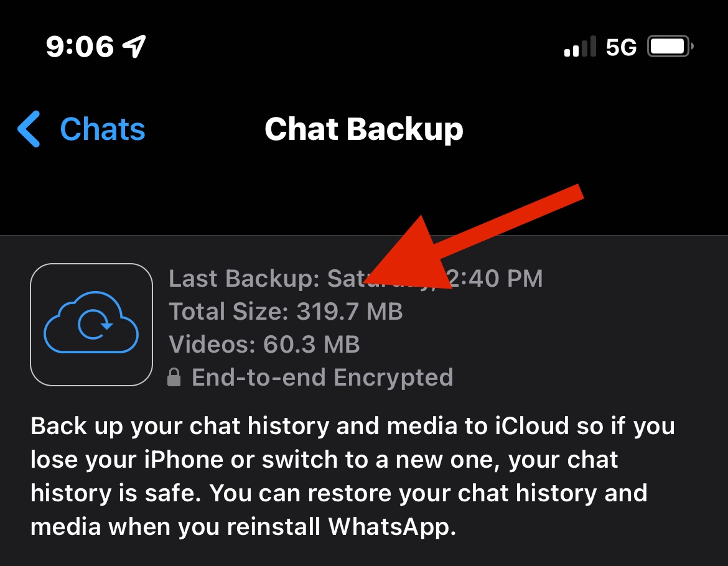Image resolution: width=728 pixels, height=566 pixels.
Task: Tap the blue back chevron arrow
Action: click(29, 129)
